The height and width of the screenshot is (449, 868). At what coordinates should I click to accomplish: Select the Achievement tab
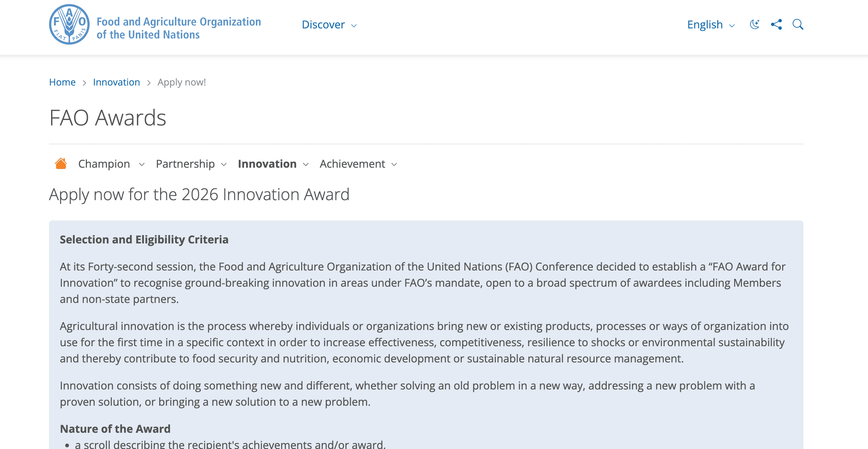tap(352, 164)
